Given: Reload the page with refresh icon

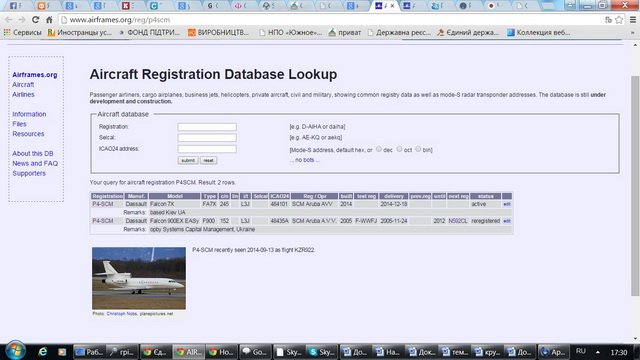Looking at the screenshot, I should tap(36, 20).
